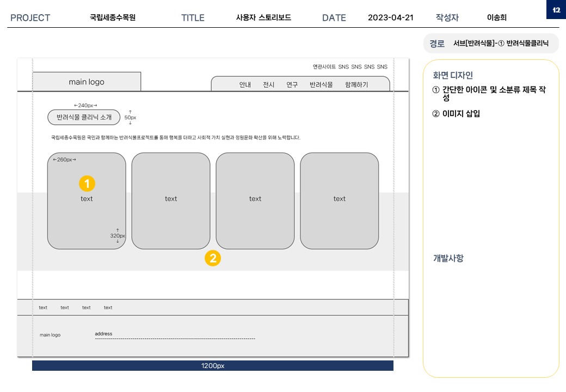
Task: Click the first text link in footer bar
Action: point(43,308)
